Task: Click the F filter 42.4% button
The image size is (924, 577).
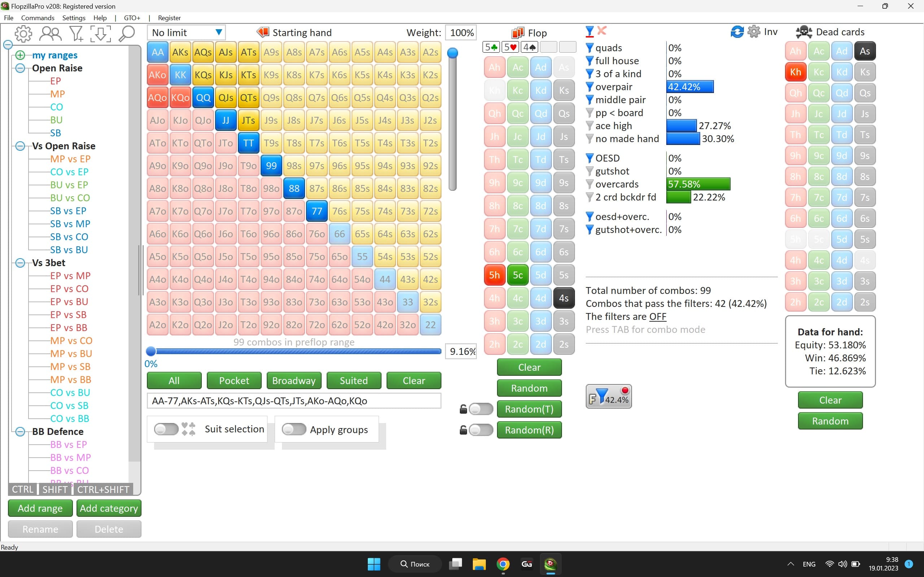Action: 609,396
